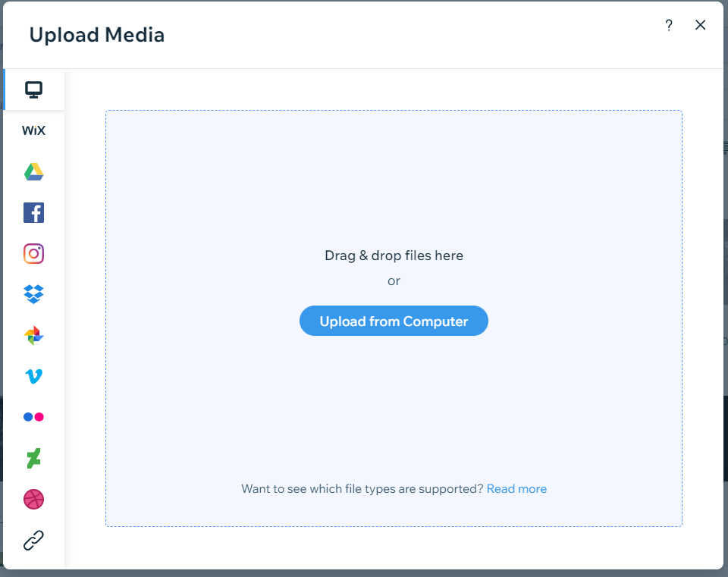The width and height of the screenshot is (728, 577).
Task: Pick Dropbox from the source sidebar
Action: tap(34, 294)
